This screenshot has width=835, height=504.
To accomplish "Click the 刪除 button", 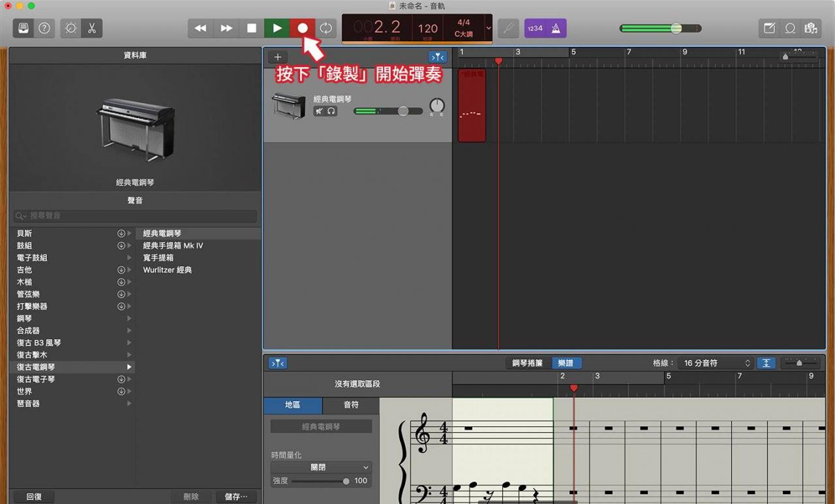I will pyautogui.click(x=191, y=496).
